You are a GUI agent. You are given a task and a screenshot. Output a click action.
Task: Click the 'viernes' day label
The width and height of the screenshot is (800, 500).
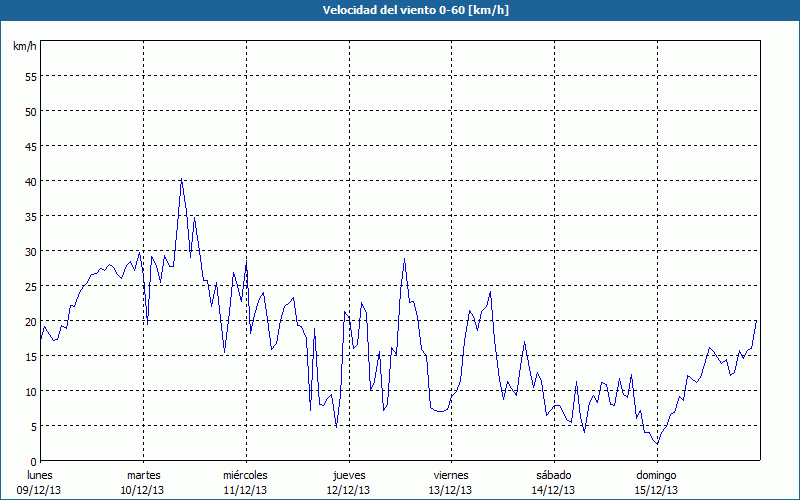[451, 475]
